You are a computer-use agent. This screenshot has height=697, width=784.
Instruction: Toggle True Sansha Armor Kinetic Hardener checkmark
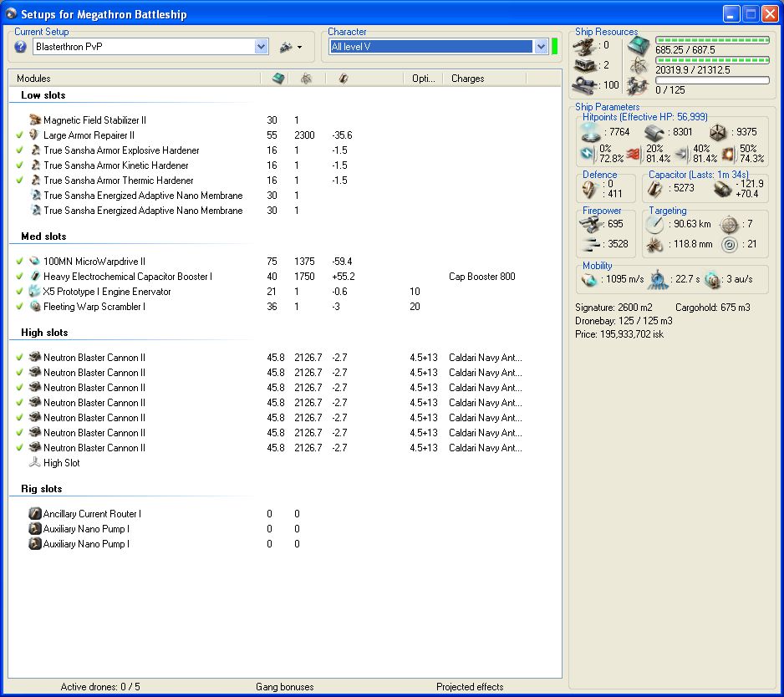(19, 165)
